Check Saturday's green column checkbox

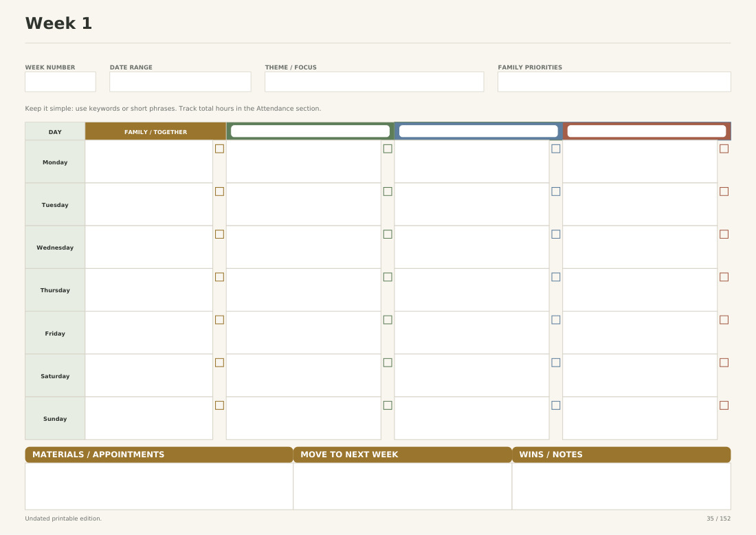[388, 362]
